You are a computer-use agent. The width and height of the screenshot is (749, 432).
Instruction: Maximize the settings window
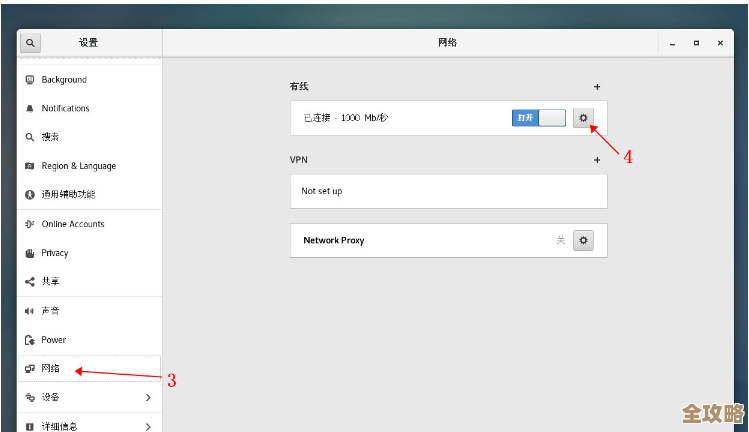(x=696, y=43)
